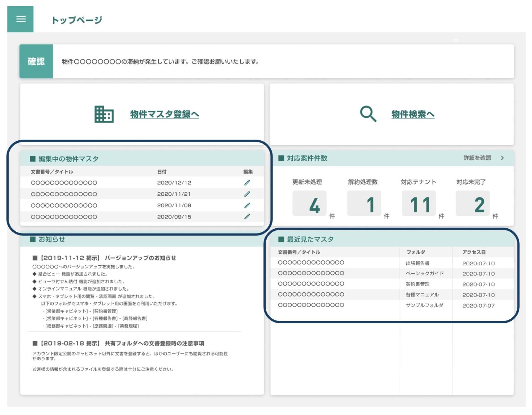The height and width of the screenshot is (415, 532).
Task: Edit the property master dated 2020/11/21
Action: click(x=247, y=194)
